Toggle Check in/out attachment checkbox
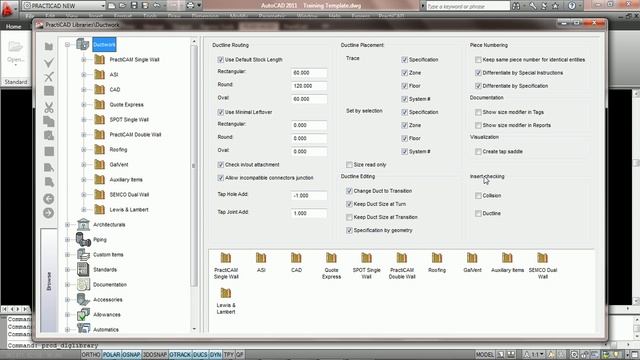Screen dimensions: 640x360 tap(220, 164)
